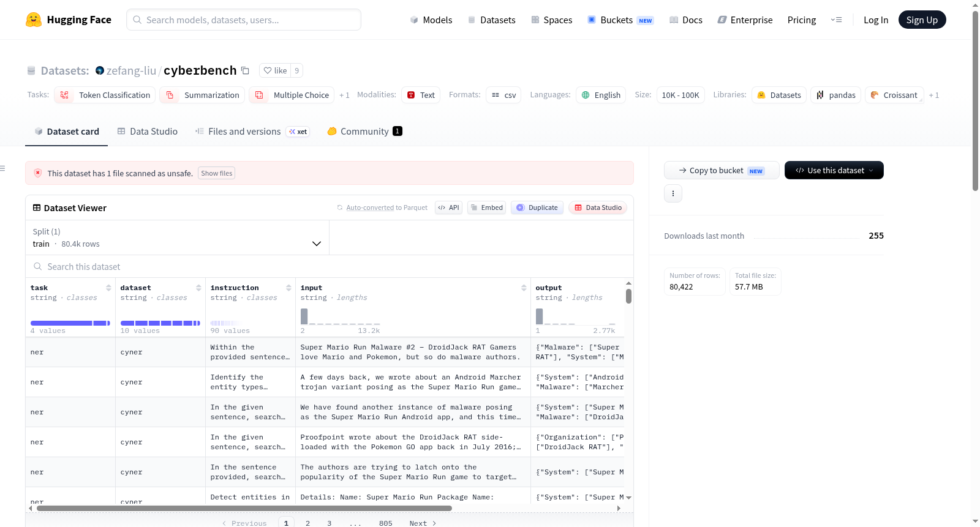Screen dimensions: 980x527
Task: Expand the +1 more libraries indicator
Action: point(934,95)
